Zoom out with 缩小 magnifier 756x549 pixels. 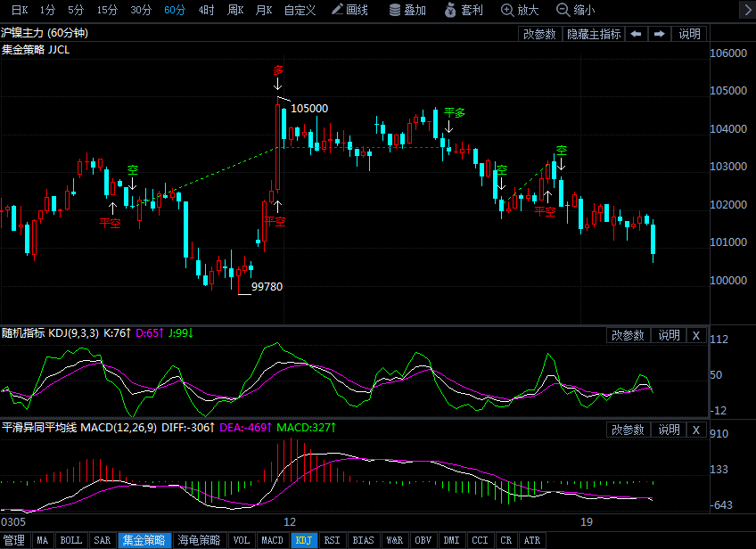pyautogui.click(x=575, y=11)
